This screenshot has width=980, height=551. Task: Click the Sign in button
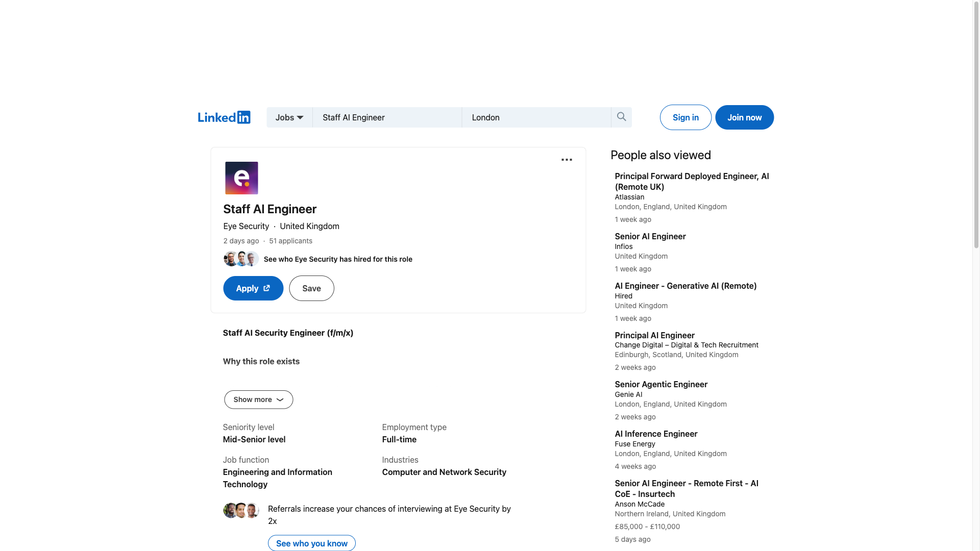[685, 117]
